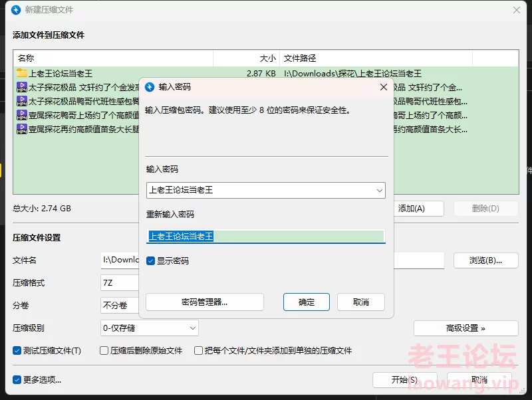
Task: Select row 壹屌探花再约高颜值苗条大长腿
Action: tap(78, 129)
